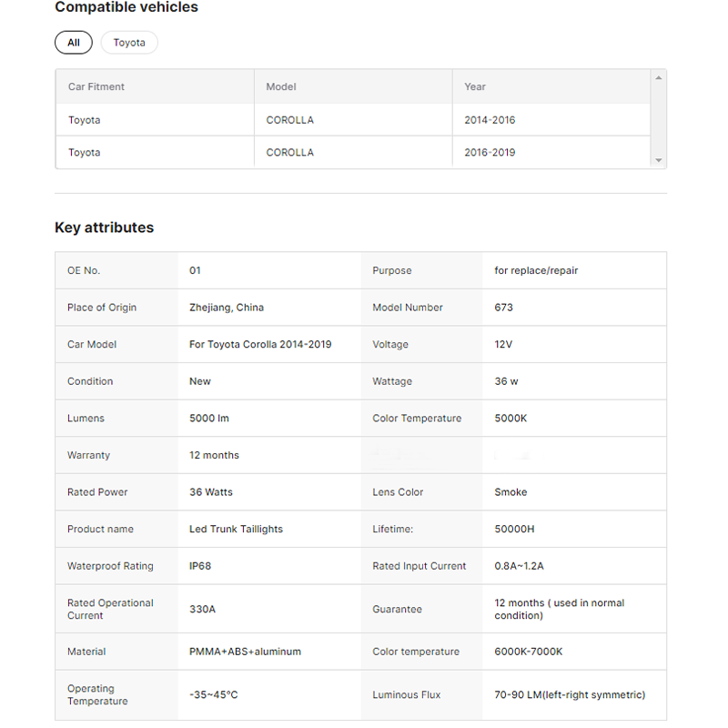Click the "Key attributes" heading
Viewport: 728px width, 728px height.
(105, 227)
